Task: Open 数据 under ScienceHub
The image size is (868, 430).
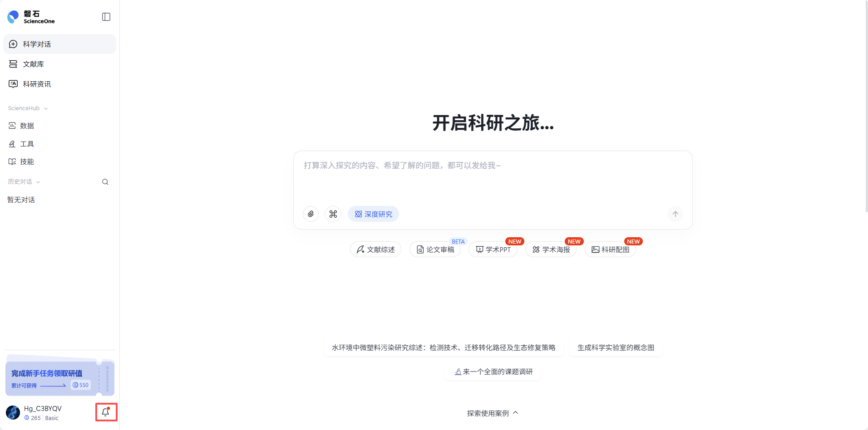Action: tap(59, 126)
